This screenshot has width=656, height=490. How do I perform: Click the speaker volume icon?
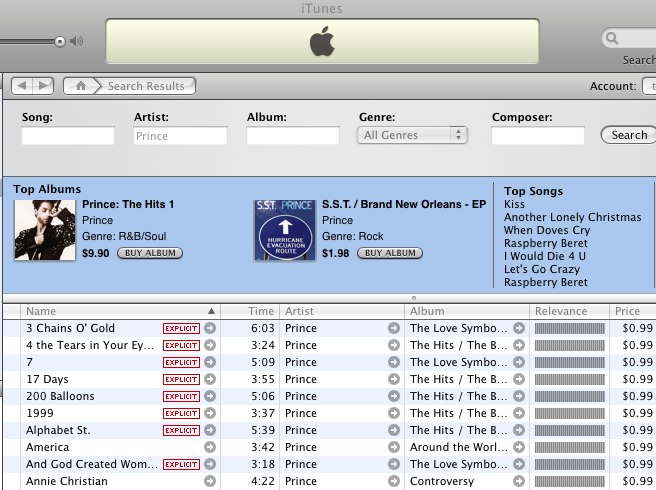(x=77, y=41)
